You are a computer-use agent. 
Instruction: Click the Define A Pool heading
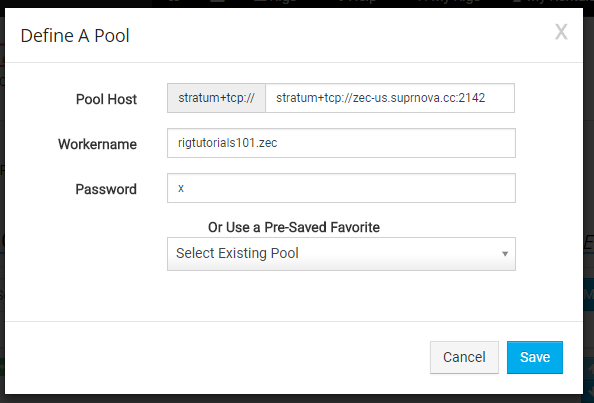(75, 36)
